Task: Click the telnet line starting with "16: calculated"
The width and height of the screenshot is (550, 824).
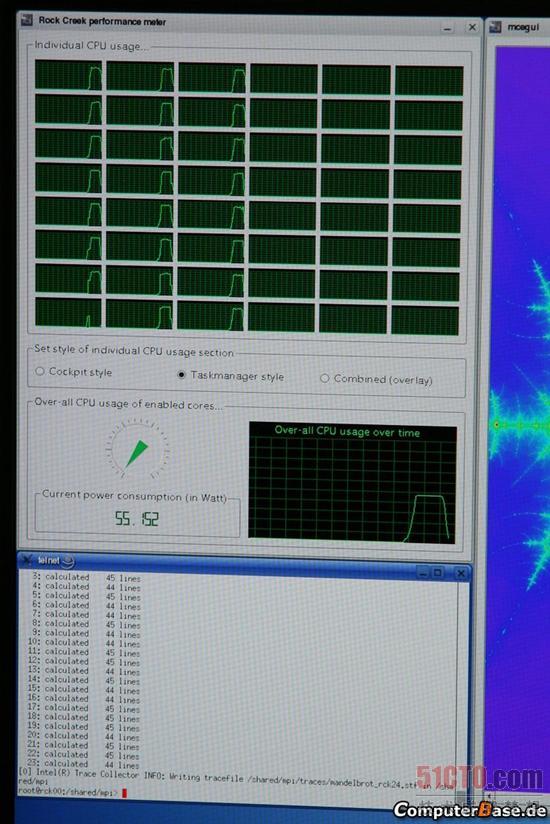Action: [x=84, y=699]
